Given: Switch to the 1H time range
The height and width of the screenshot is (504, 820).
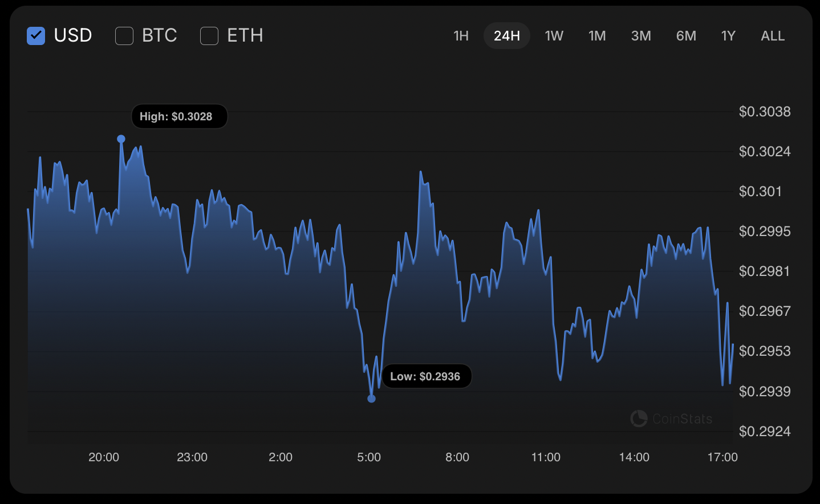Looking at the screenshot, I should tap(461, 36).
